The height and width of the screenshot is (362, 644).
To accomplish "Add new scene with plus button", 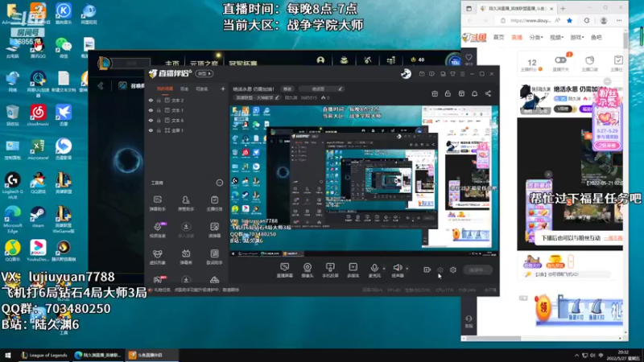I will pyautogui.click(x=223, y=88).
